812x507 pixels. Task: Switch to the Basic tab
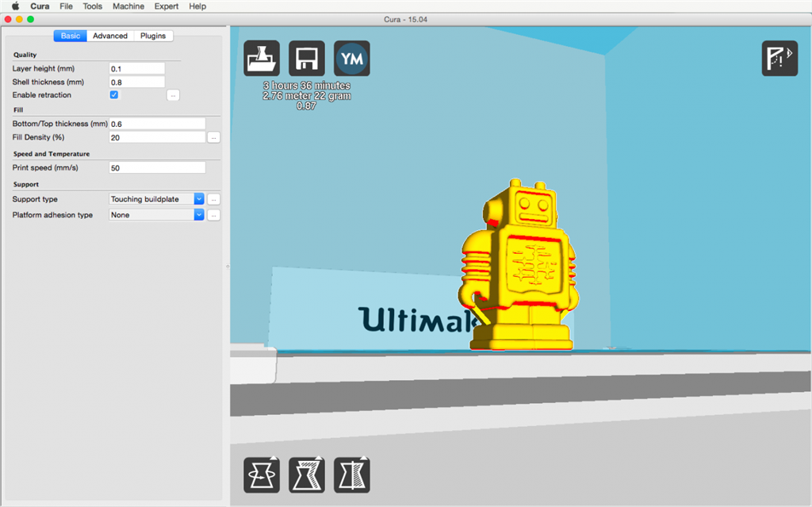(x=71, y=36)
